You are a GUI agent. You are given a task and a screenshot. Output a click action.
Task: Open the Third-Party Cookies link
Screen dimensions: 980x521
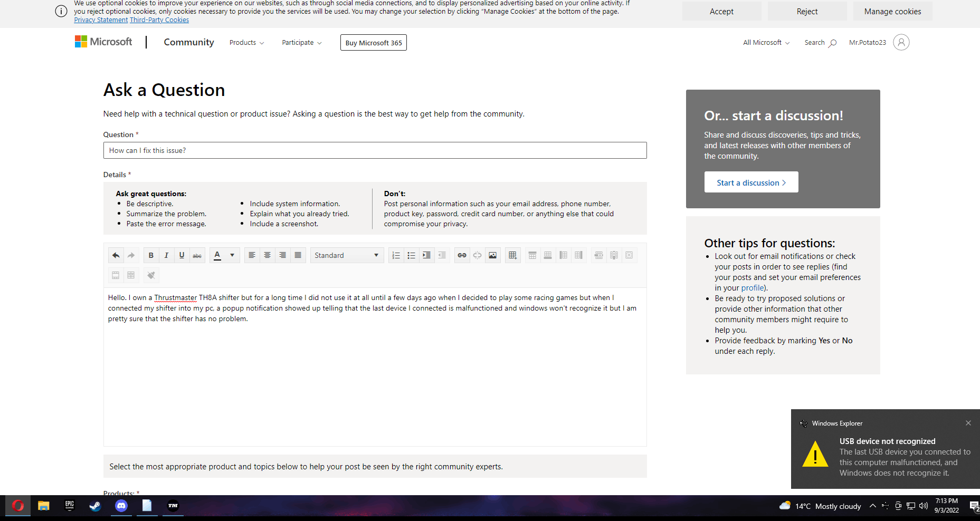pyautogui.click(x=159, y=20)
